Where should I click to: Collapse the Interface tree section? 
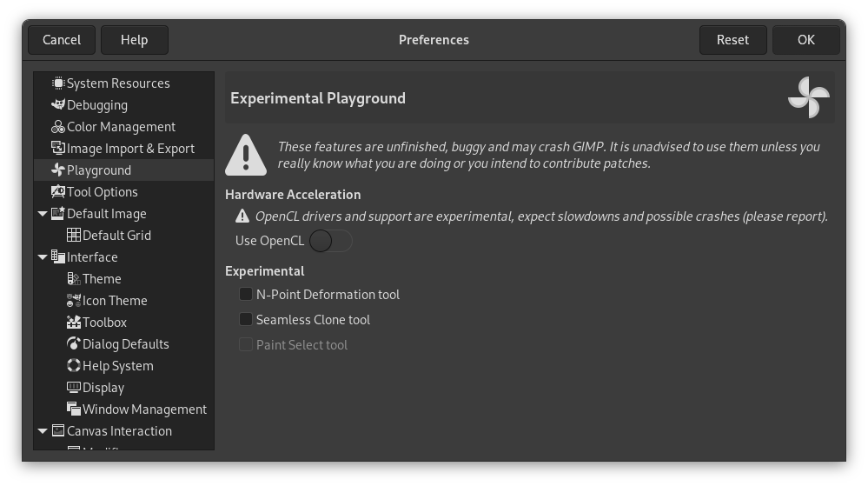43,257
